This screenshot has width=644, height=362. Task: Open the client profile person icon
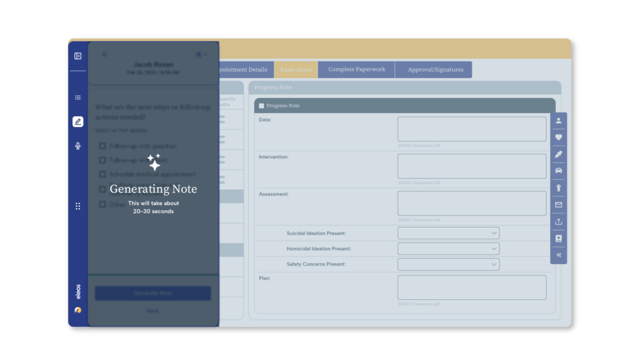(558, 121)
